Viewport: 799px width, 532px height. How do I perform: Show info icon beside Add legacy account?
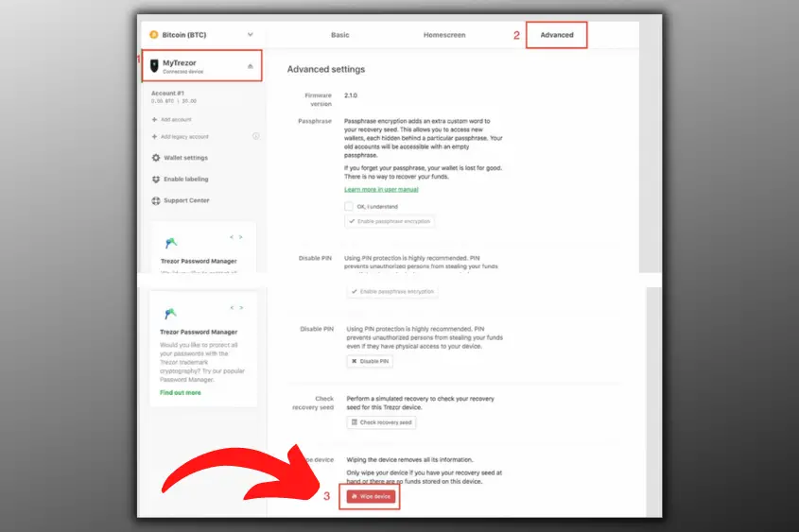tap(256, 136)
